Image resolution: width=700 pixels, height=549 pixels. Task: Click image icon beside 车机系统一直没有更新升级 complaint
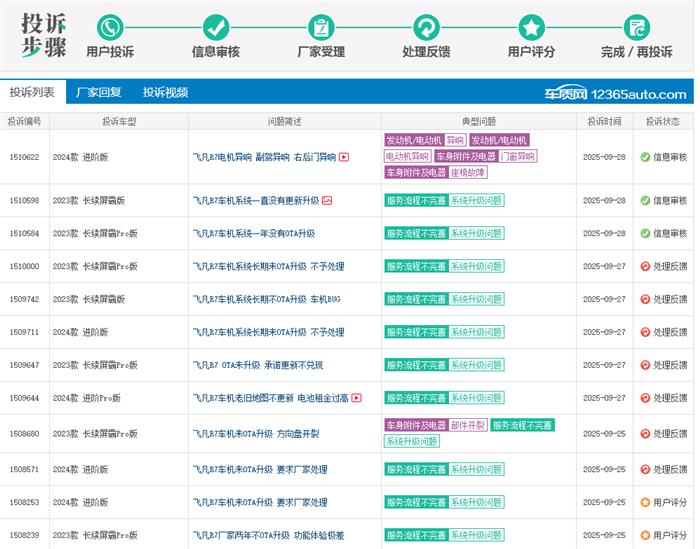pyautogui.click(x=327, y=200)
